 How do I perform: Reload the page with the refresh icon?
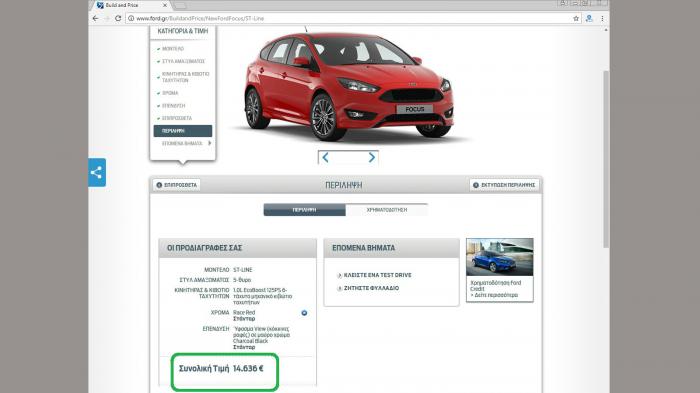coord(118,18)
